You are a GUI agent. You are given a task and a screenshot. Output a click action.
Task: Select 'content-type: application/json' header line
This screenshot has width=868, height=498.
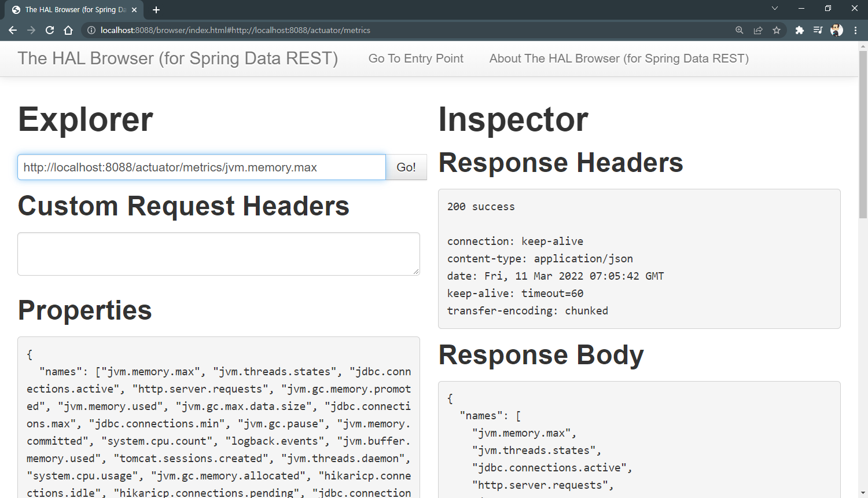tap(540, 259)
